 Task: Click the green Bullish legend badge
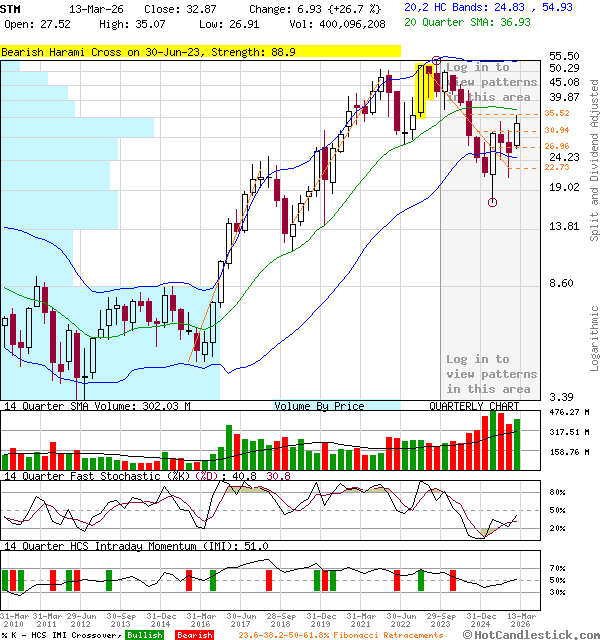coord(144,635)
